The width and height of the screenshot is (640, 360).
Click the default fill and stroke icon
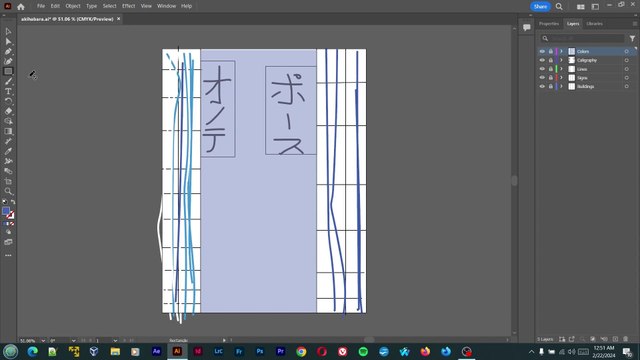pos(5,202)
